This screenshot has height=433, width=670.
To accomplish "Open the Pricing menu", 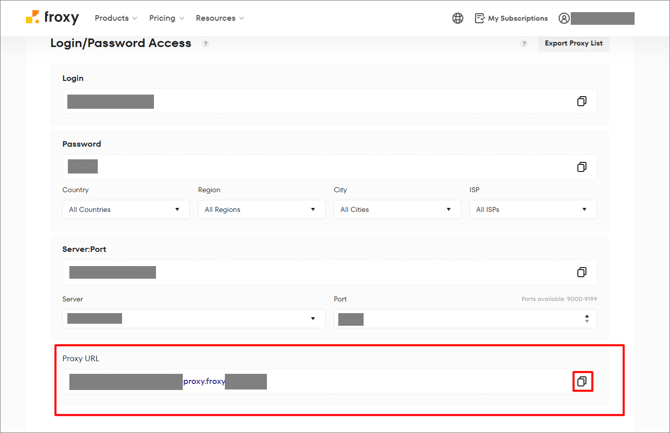I will (166, 18).
